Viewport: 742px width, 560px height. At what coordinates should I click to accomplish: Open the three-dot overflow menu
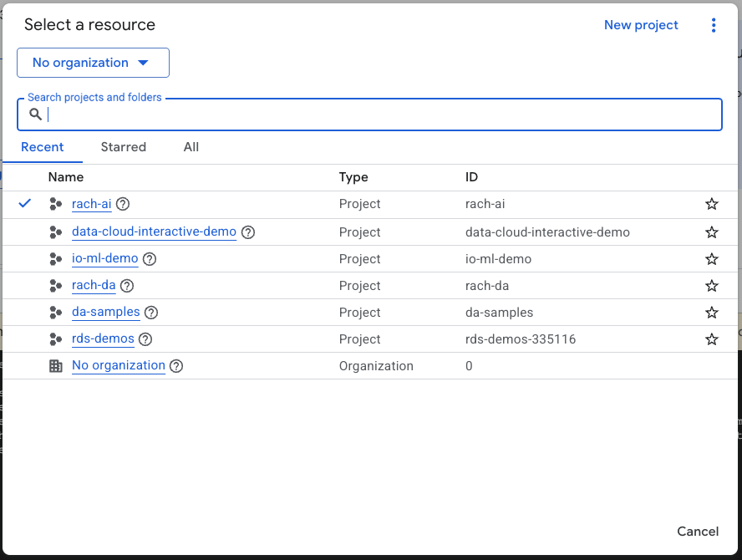pos(714,25)
